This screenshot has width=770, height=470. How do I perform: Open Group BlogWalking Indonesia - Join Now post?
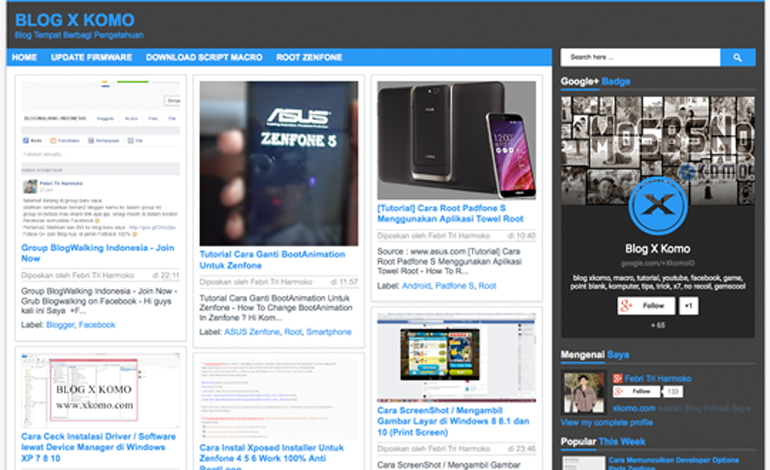tap(97, 253)
